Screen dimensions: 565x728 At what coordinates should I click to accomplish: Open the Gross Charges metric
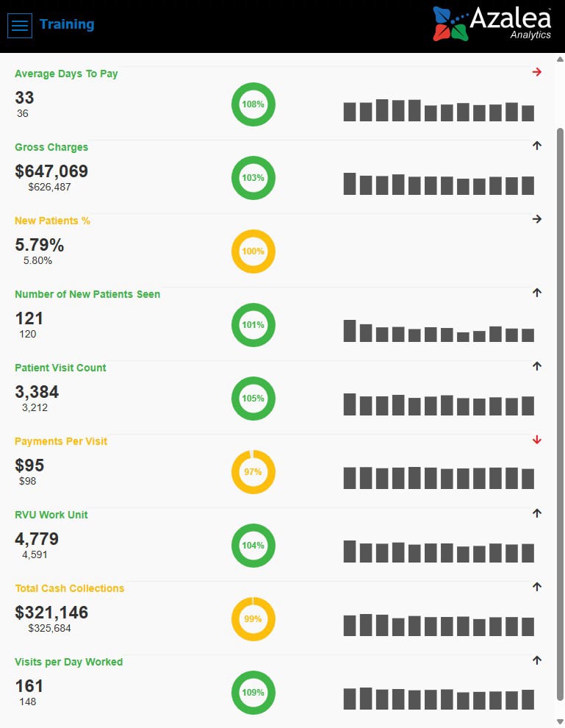(x=51, y=147)
